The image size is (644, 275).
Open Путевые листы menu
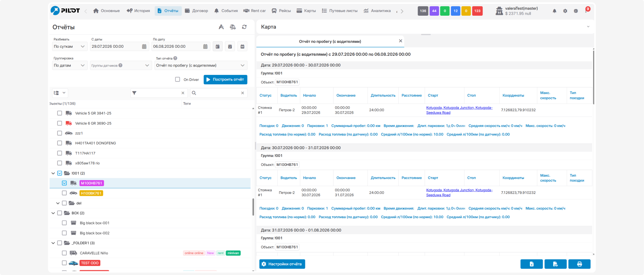click(x=340, y=11)
